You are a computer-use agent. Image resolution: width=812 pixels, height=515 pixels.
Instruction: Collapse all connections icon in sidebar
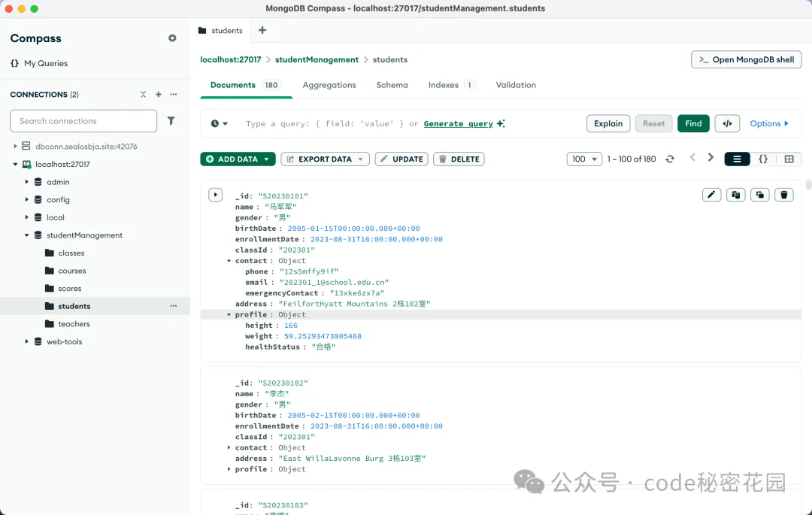point(144,94)
